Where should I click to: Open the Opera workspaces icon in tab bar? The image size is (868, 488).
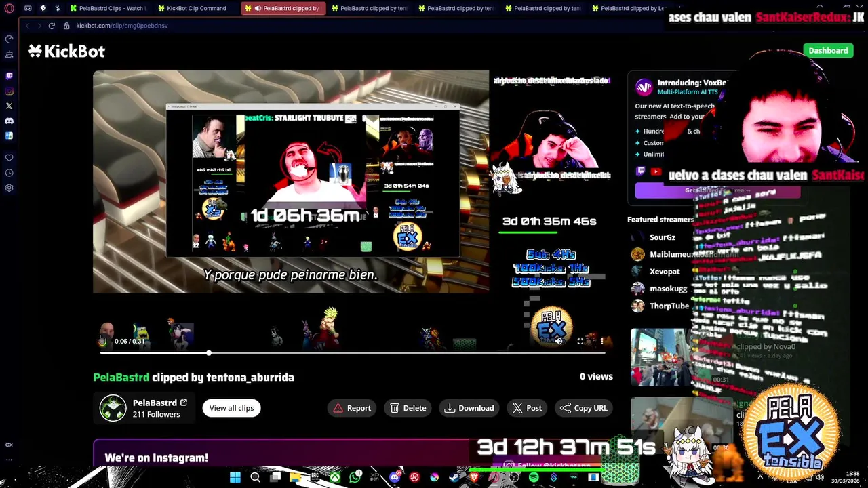pyautogui.click(x=28, y=8)
